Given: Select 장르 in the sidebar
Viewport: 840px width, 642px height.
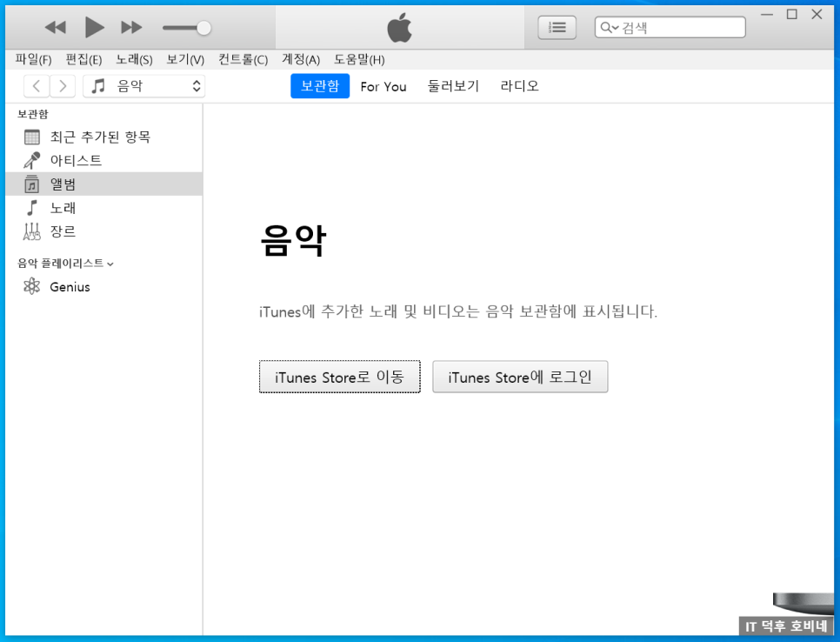Looking at the screenshot, I should [104, 231].
